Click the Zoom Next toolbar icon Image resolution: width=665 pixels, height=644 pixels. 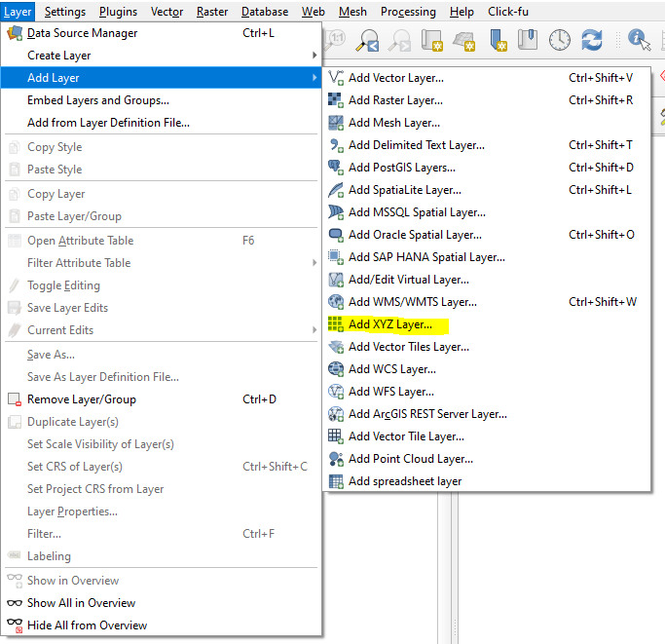(399, 40)
